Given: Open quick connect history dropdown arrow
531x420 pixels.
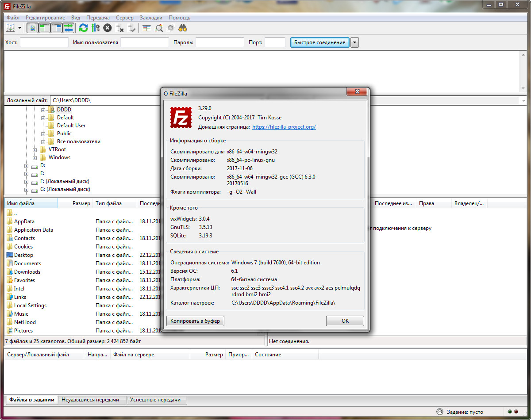Looking at the screenshot, I should point(355,42).
